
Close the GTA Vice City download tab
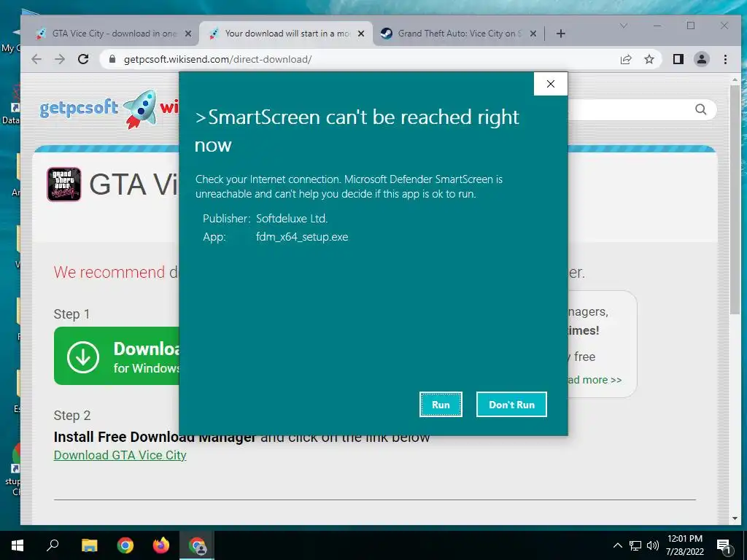point(188,34)
